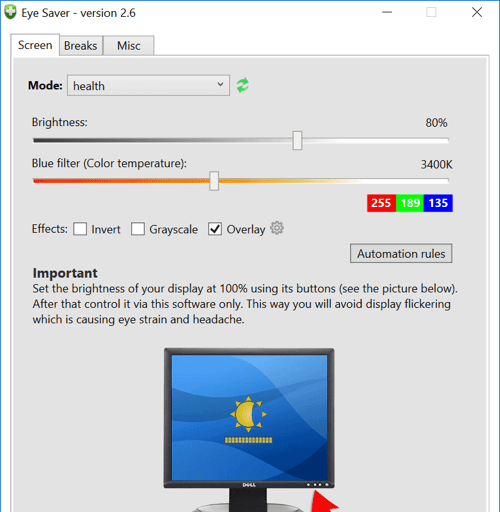Viewport: 500px width, 512px height.
Task: Switch to the Screen tab
Action: pyautogui.click(x=35, y=45)
